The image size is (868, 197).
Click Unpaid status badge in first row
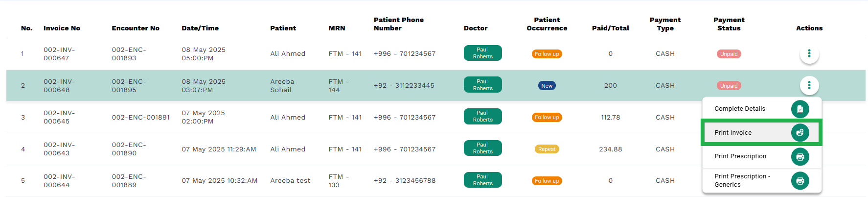coord(729,54)
